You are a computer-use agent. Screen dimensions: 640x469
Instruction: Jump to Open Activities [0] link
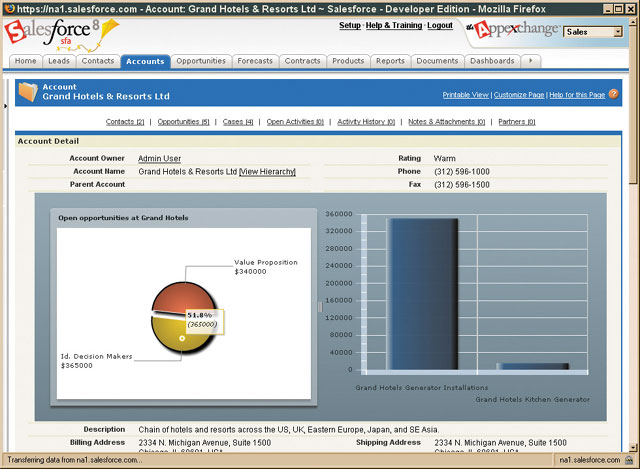coord(295,122)
